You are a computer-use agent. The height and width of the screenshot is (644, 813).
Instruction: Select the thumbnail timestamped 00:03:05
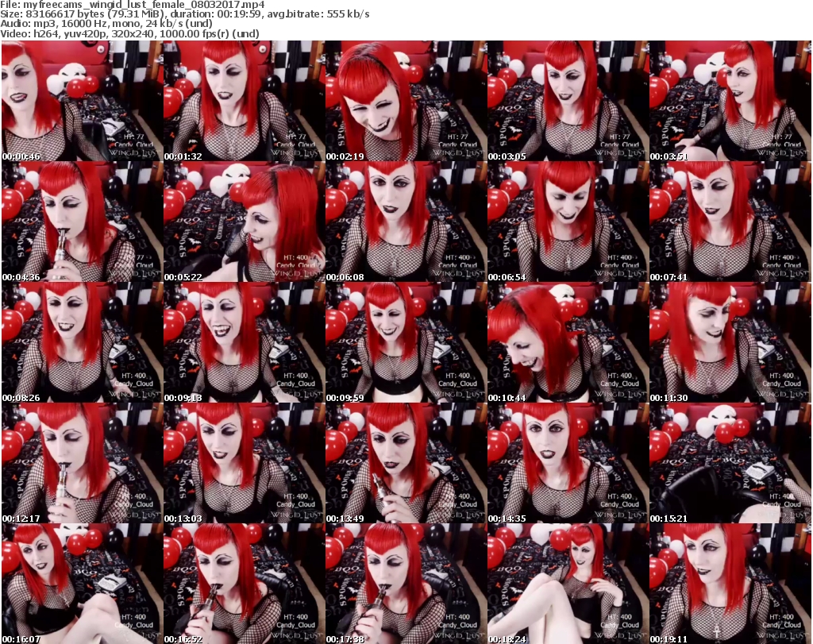tap(568, 101)
